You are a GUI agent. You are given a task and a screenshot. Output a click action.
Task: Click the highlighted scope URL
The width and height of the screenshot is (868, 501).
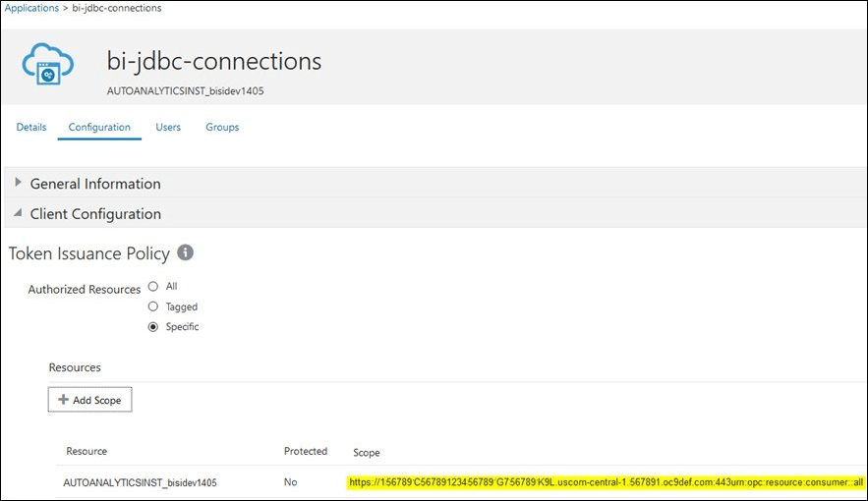pos(605,483)
